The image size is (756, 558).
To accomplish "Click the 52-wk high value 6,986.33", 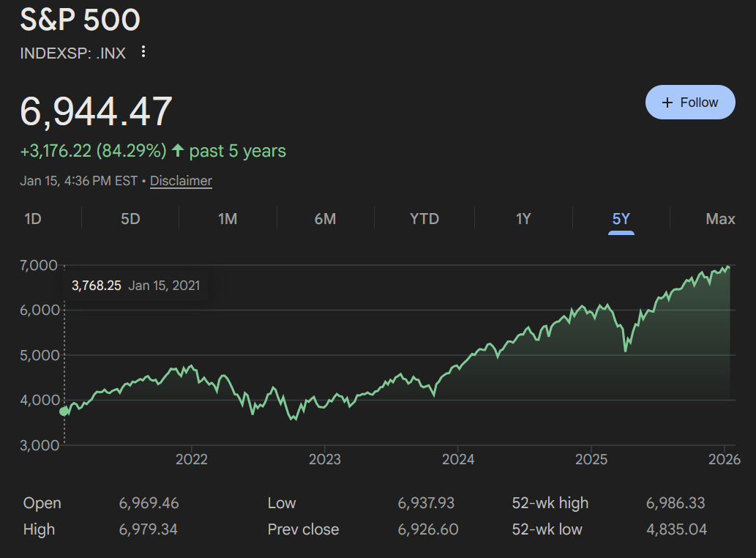I will tap(675, 503).
